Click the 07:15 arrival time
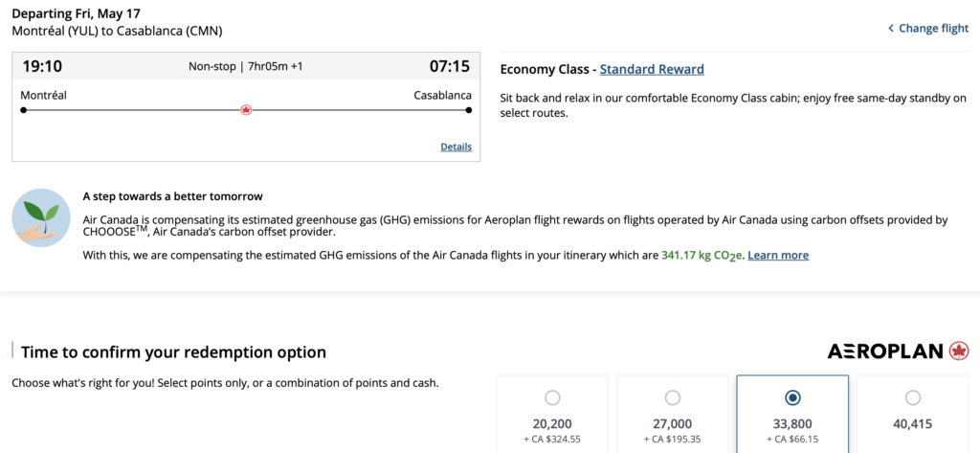This screenshot has height=453, width=980. pos(449,66)
